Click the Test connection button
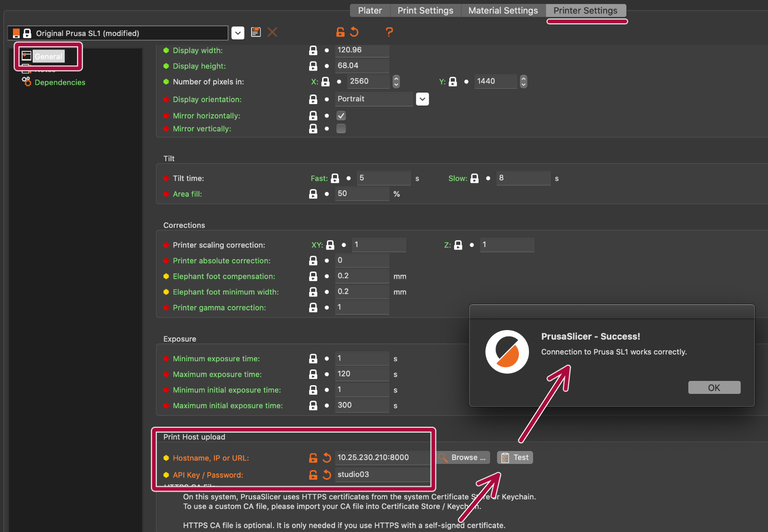Image resolution: width=768 pixels, height=532 pixels. pyautogui.click(x=515, y=458)
